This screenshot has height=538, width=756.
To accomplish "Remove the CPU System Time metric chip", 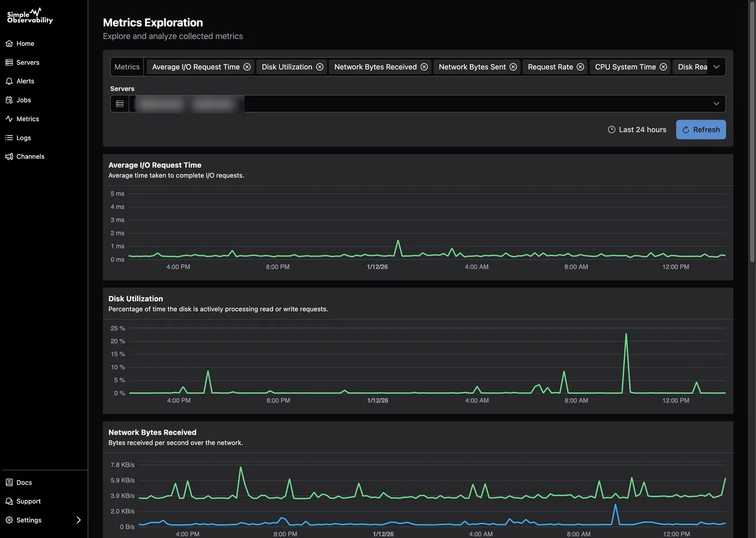I will tap(663, 66).
